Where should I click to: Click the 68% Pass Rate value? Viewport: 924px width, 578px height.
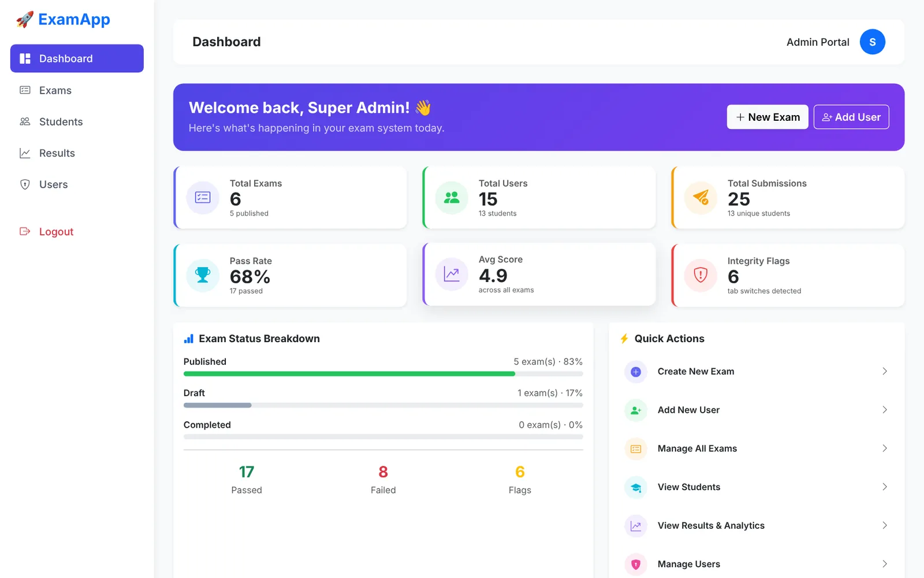(250, 277)
